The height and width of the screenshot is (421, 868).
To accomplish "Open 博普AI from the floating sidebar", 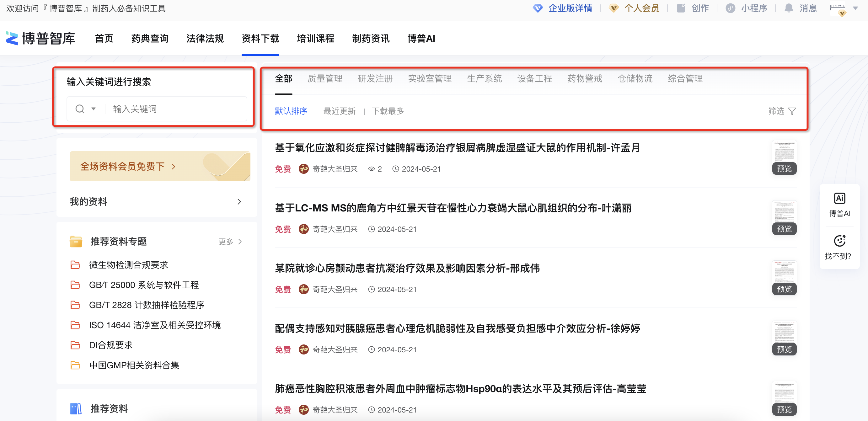I will pyautogui.click(x=839, y=205).
